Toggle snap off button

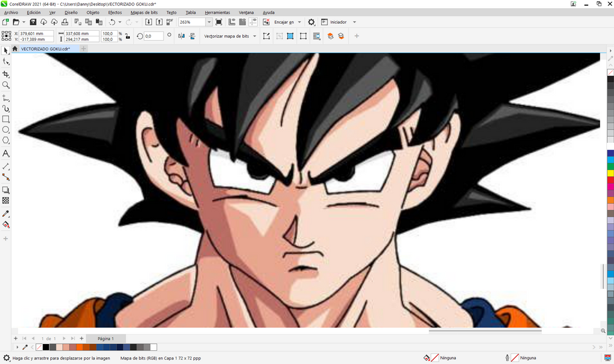pyautogui.click(x=266, y=23)
